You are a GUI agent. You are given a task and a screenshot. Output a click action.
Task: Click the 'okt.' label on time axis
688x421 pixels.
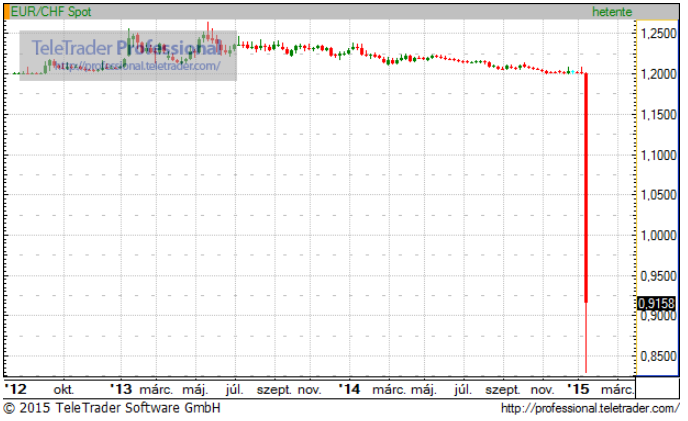[64, 389]
